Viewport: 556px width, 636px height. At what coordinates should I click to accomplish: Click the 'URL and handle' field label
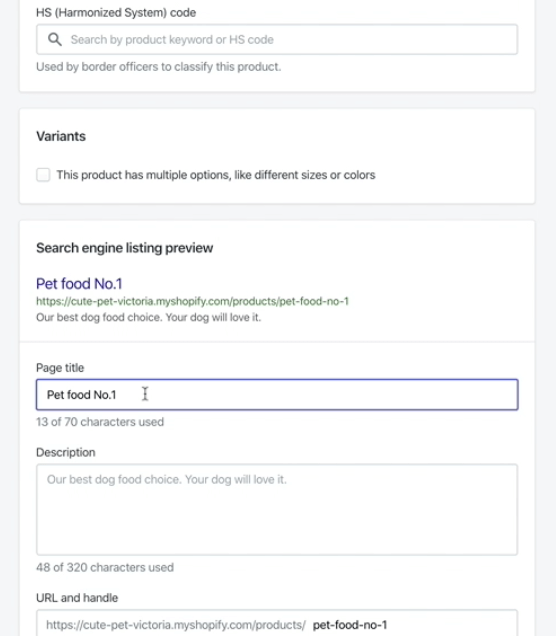click(x=77, y=598)
